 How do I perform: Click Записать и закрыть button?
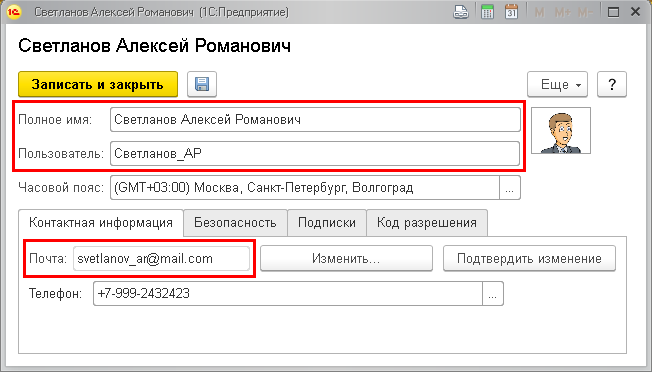point(98,84)
